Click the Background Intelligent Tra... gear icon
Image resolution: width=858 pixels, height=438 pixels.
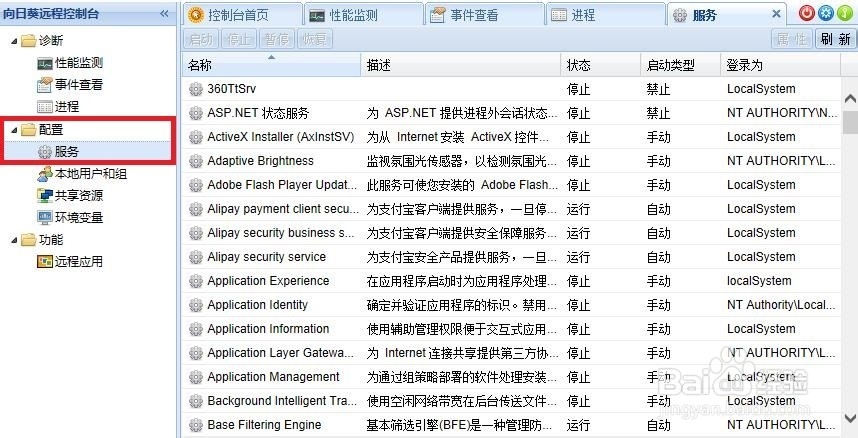pos(195,401)
